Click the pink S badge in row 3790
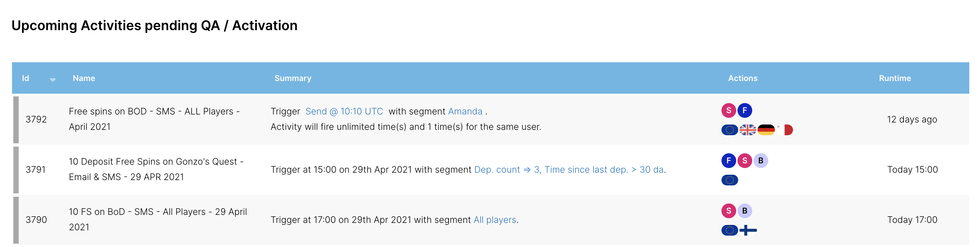 pyautogui.click(x=728, y=211)
